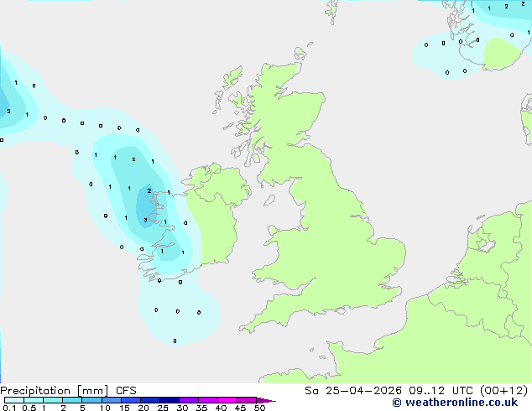Click the '50' legend scale label
Screen dimensions: 532x411
click(259, 408)
